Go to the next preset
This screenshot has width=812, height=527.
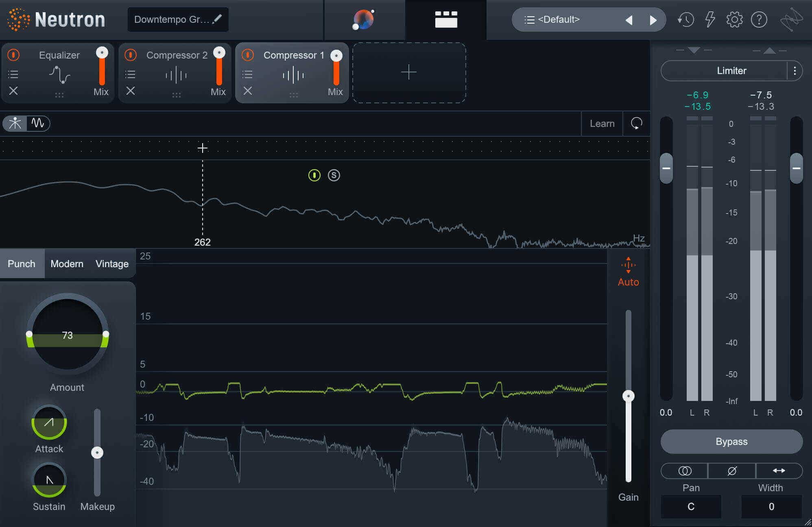pos(653,20)
